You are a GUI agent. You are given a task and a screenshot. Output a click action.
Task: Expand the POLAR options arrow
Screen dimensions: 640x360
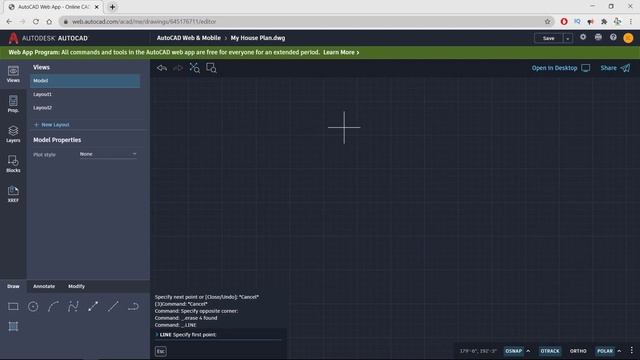(x=619, y=351)
